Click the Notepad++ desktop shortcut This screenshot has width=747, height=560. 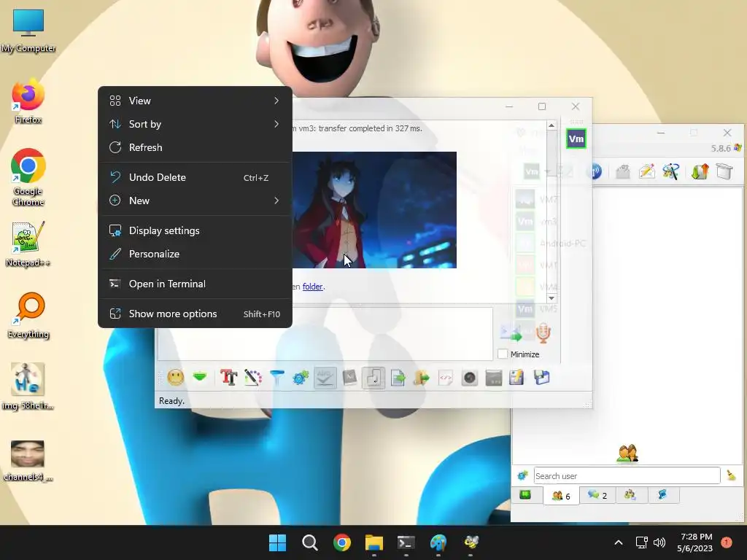point(28,244)
